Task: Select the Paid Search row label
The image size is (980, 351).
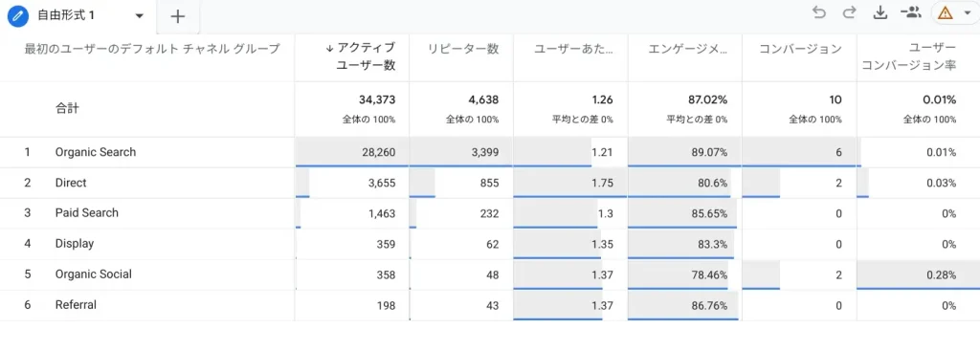Action: tap(86, 212)
